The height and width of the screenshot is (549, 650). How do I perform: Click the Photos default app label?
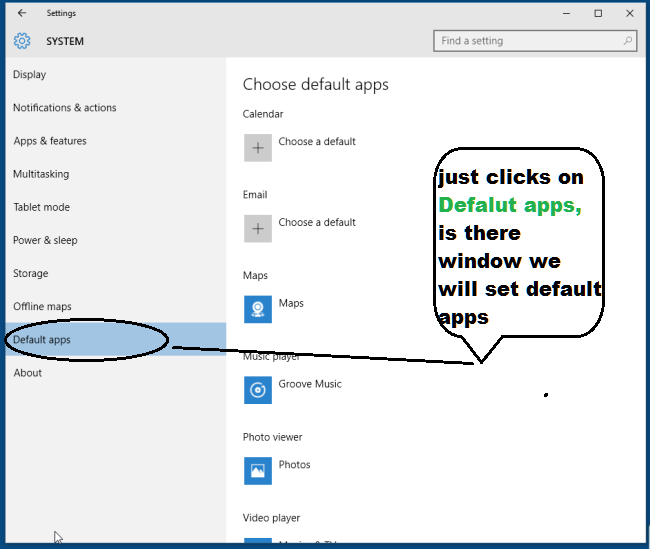(x=294, y=465)
